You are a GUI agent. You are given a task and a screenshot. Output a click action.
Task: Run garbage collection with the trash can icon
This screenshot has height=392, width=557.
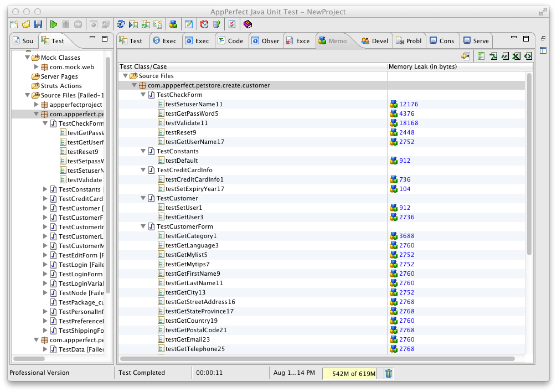[x=389, y=374]
